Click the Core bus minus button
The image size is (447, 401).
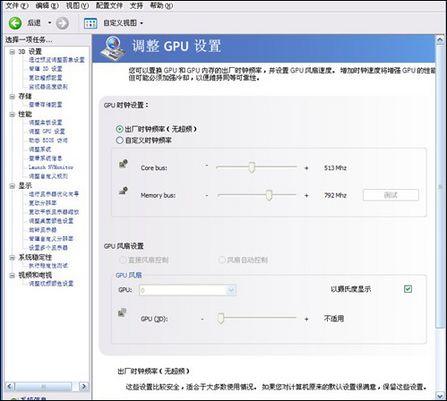(x=207, y=166)
